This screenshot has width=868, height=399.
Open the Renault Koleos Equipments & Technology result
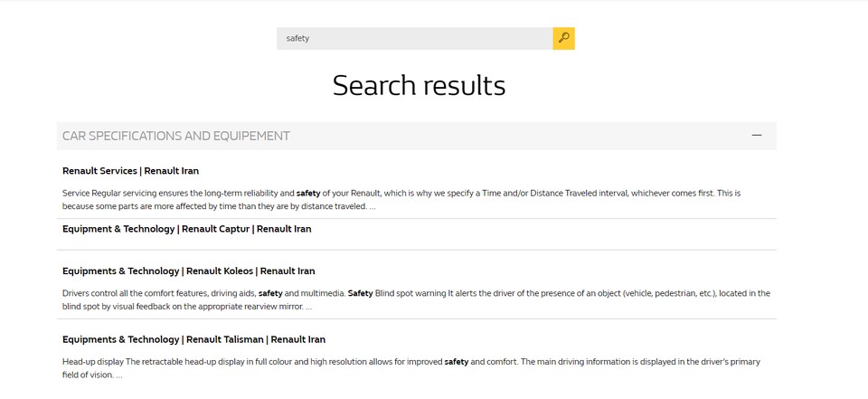188,271
